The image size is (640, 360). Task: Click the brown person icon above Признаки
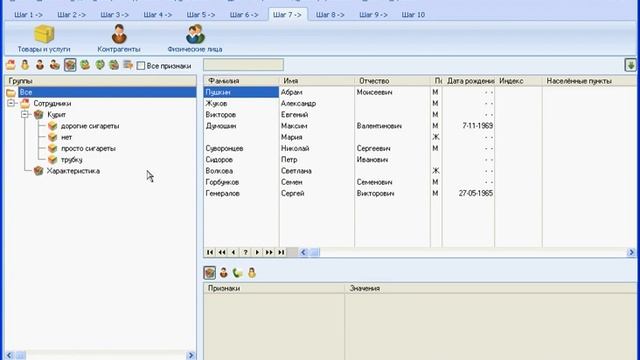(224, 273)
